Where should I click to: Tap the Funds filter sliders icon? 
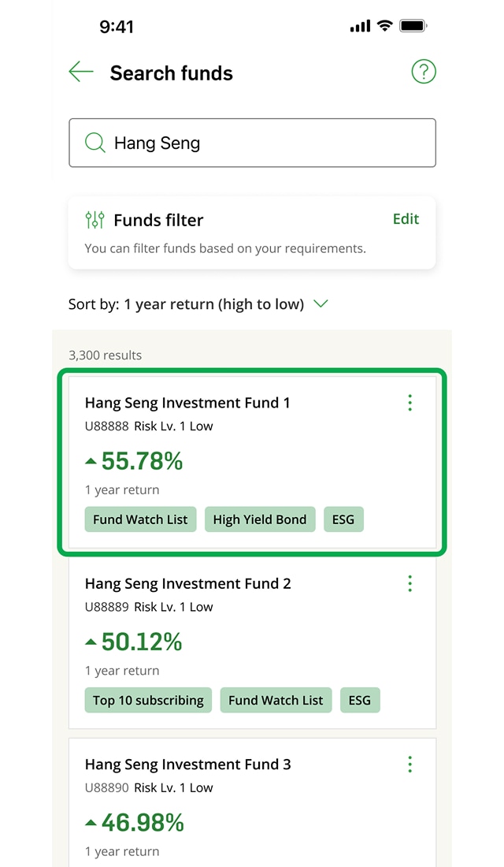[94, 220]
